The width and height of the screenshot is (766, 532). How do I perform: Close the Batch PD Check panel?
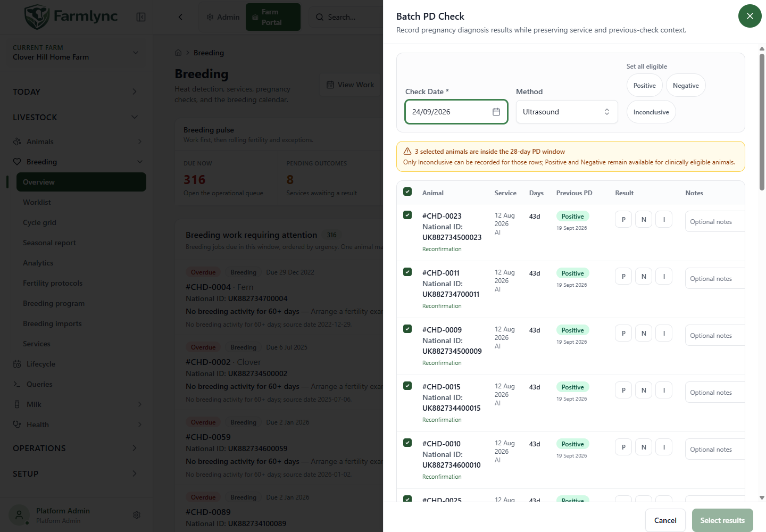[750, 16]
